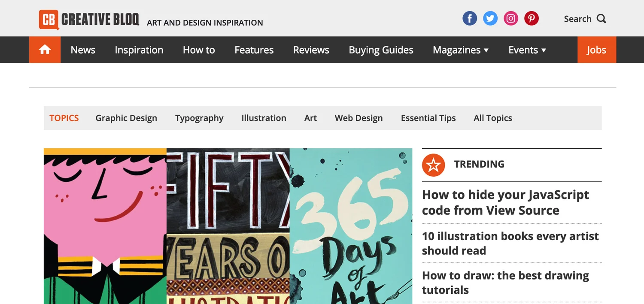
Task: Open the Instagram social icon
Action: coord(511,18)
